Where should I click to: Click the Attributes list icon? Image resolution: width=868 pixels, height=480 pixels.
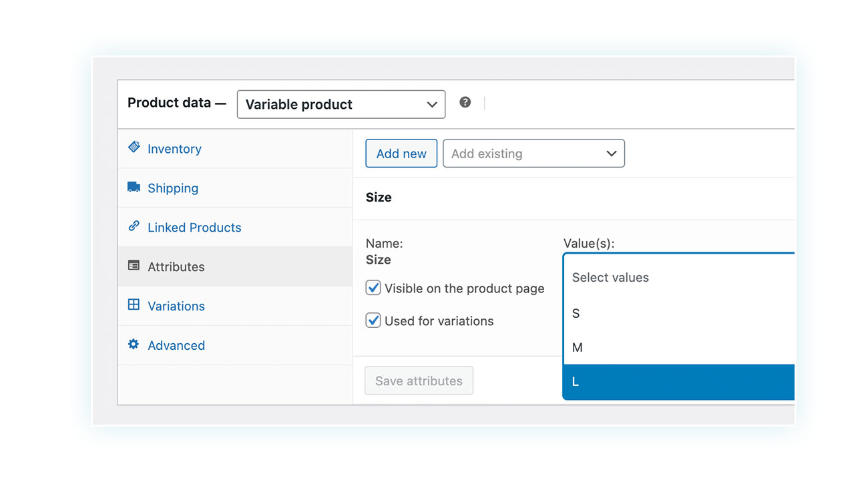click(134, 266)
